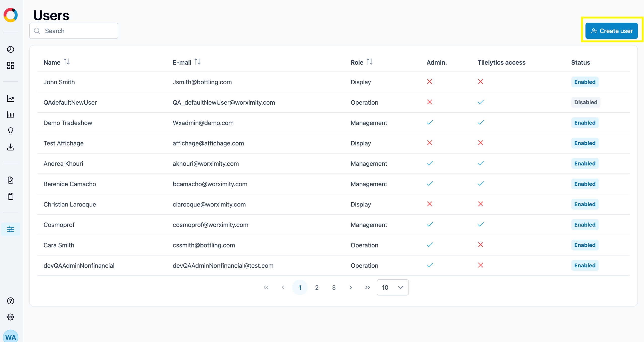Open the download export icon
The width and height of the screenshot is (644, 342).
point(10,147)
